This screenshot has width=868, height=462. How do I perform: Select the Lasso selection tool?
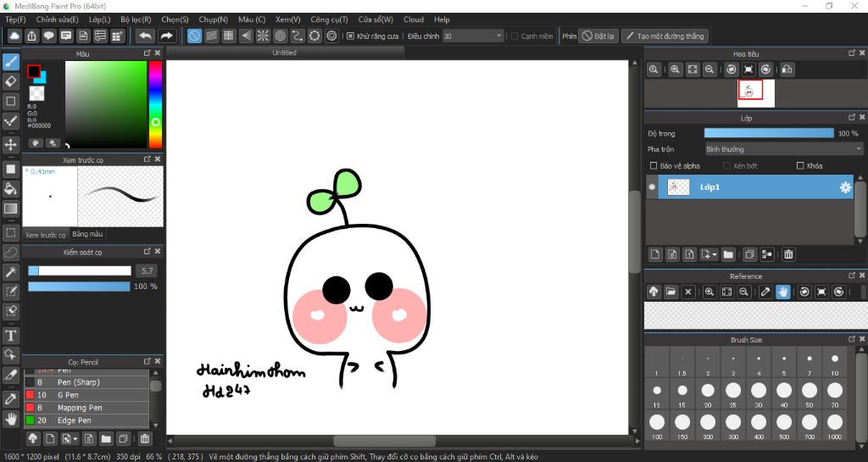10,253
